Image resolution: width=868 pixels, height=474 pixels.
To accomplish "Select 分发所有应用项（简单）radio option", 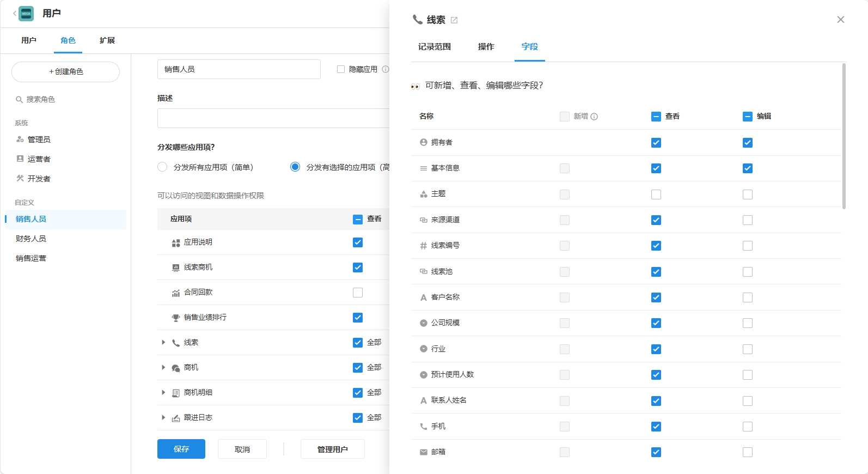I will [x=162, y=167].
